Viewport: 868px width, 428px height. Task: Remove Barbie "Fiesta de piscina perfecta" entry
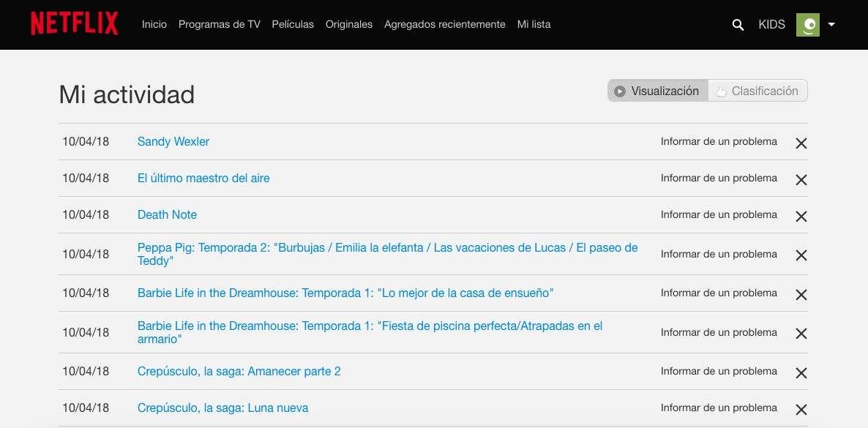pos(801,334)
